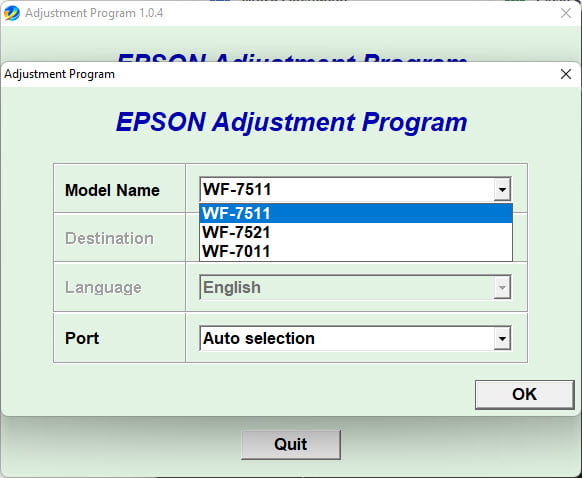
Task: Click the Auto selection port field
Action: [355, 338]
